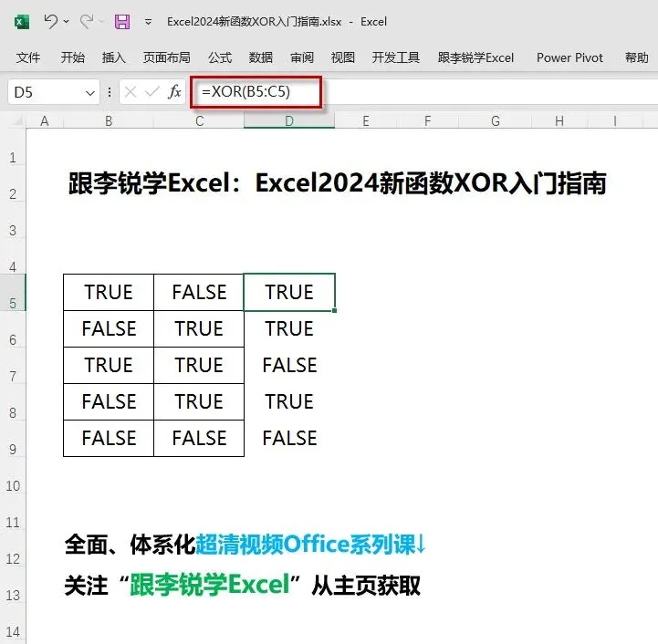
Task: Open the 跟李锐学Excel ribbon tab
Action: click(x=475, y=57)
